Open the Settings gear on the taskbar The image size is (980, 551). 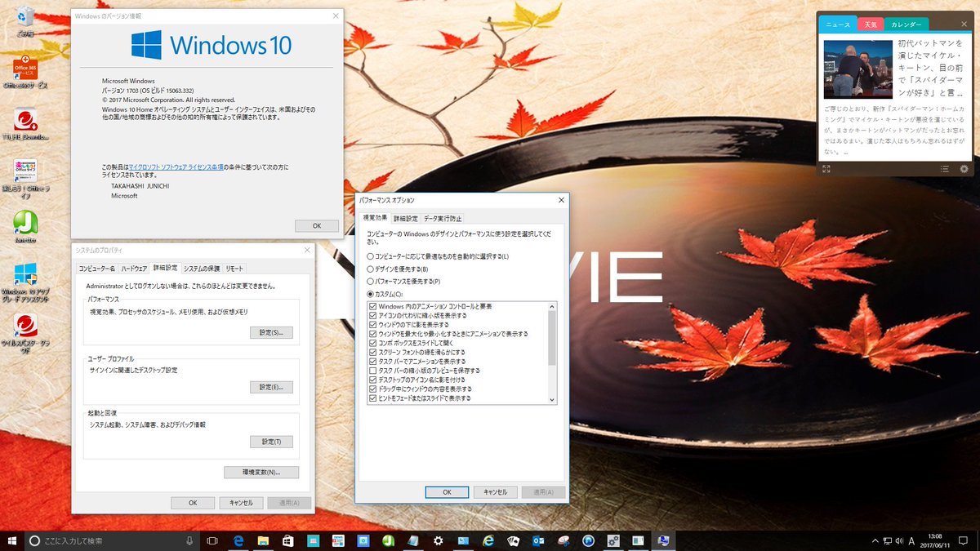pyautogui.click(x=439, y=540)
